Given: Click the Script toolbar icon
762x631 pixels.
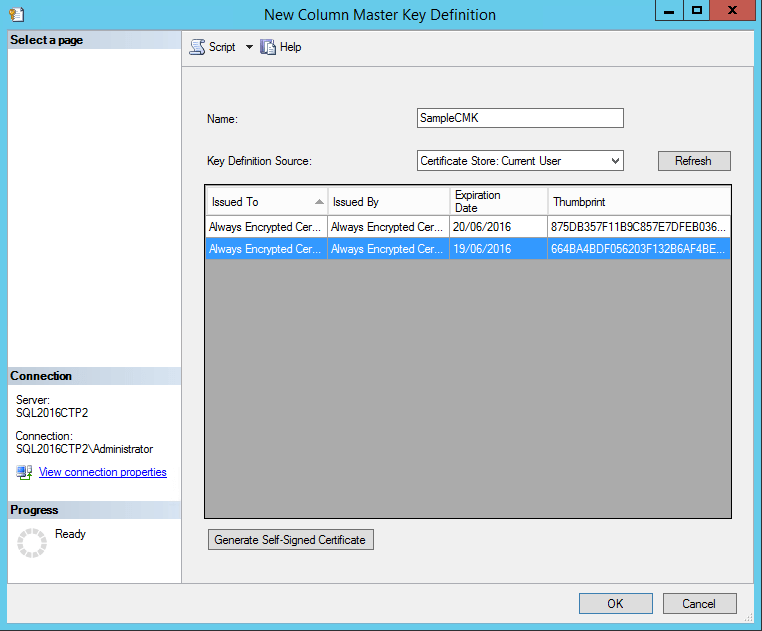Looking at the screenshot, I should click(197, 47).
